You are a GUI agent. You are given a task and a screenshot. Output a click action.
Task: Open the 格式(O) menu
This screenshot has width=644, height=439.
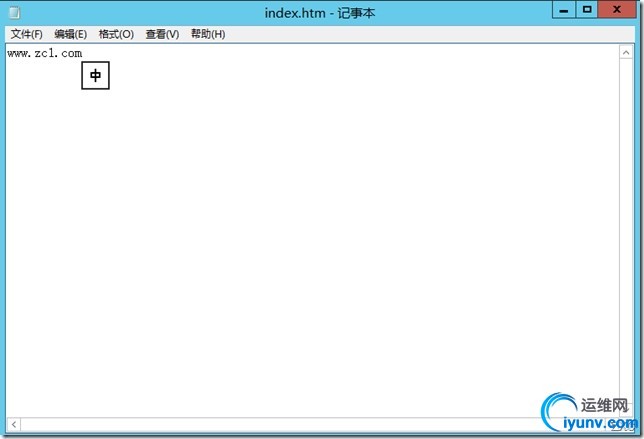coord(116,34)
